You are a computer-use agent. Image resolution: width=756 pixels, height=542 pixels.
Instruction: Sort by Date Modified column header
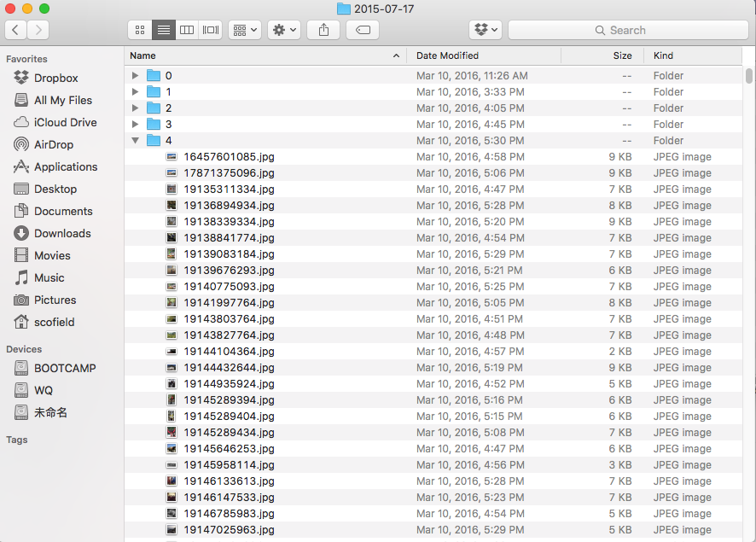(x=447, y=55)
